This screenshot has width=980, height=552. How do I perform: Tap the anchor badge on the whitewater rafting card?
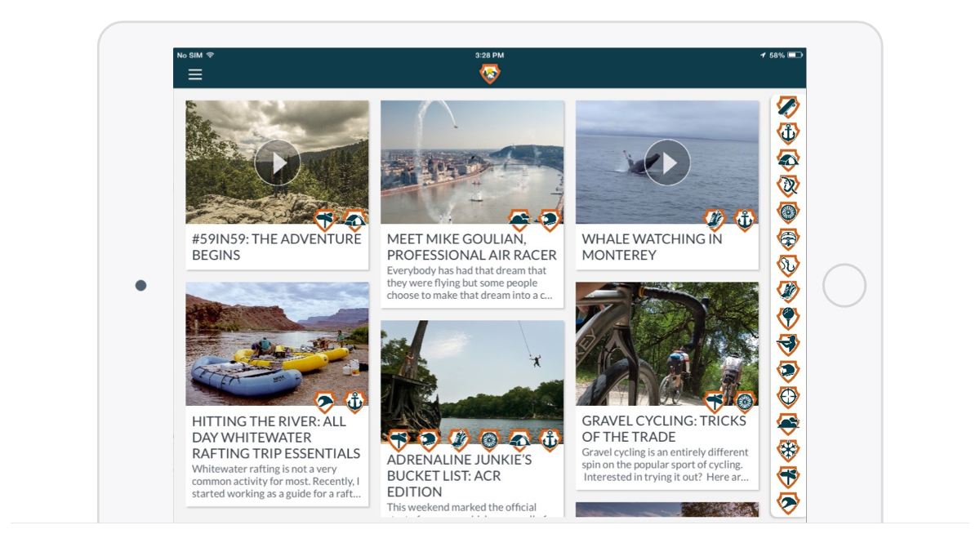click(x=354, y=403)
